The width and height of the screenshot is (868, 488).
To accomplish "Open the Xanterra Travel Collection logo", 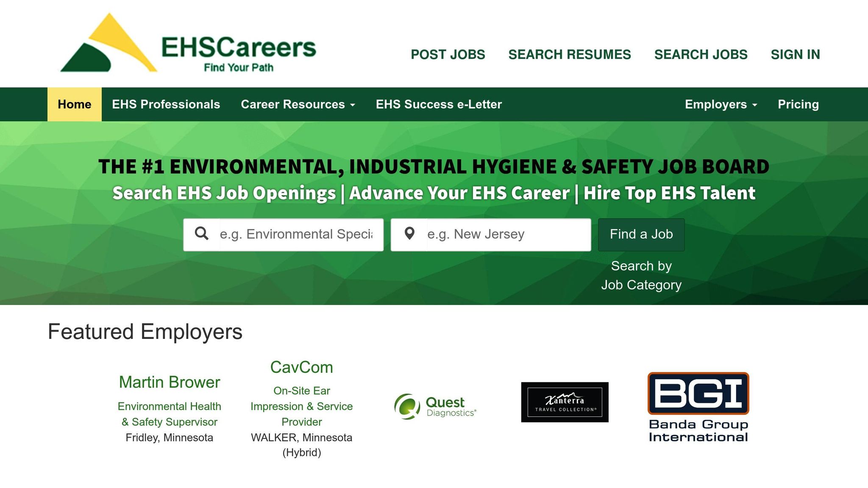I will tap(565, 402).
